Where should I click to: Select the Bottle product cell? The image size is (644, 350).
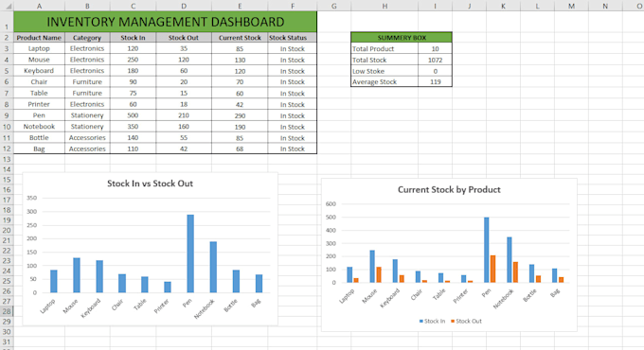click(39, 137)
